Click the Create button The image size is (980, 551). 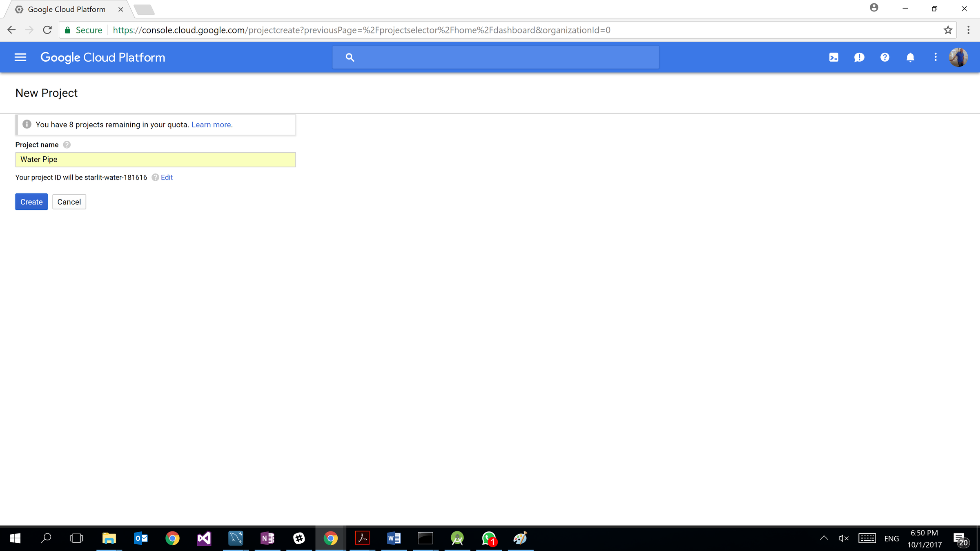coord(31,202)
